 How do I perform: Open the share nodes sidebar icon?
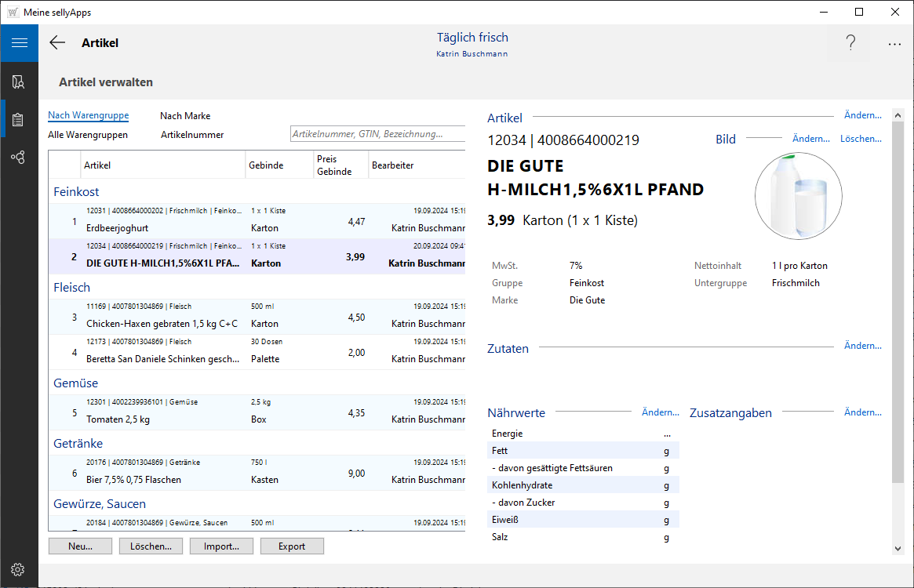(x=19, y=158)
